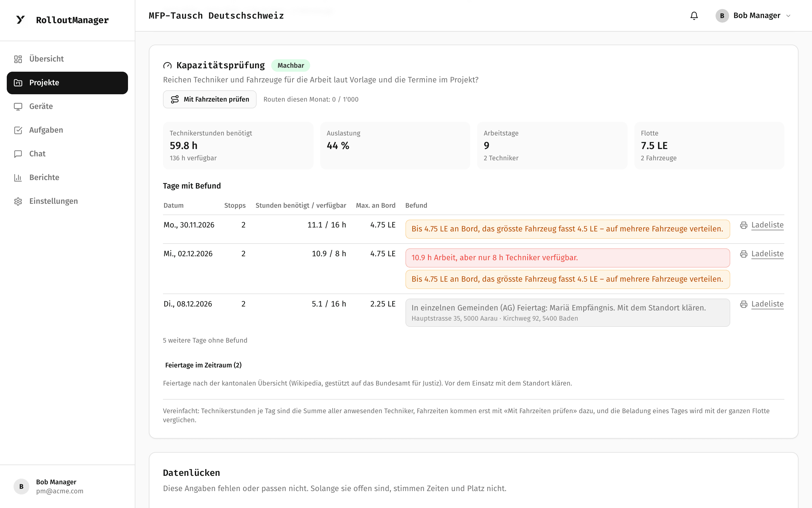Click the RolloutManager logo icon

[x=21, y=20]
